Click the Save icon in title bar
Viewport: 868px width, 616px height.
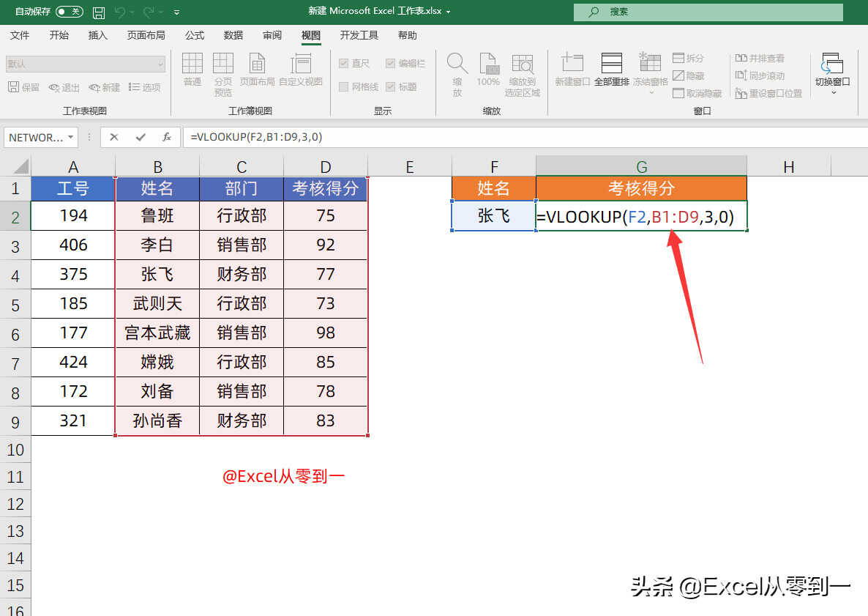(99, 12)
